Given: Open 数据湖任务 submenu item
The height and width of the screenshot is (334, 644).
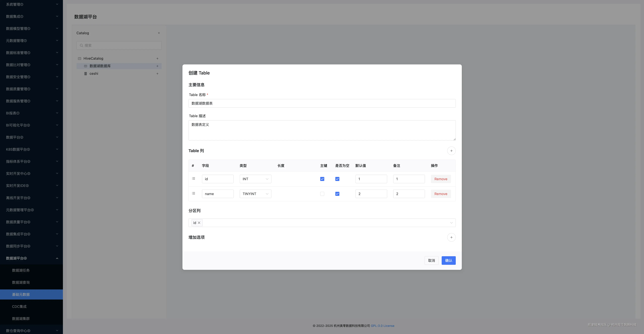Looking at the screenshot, I should [x=31, y=270].
